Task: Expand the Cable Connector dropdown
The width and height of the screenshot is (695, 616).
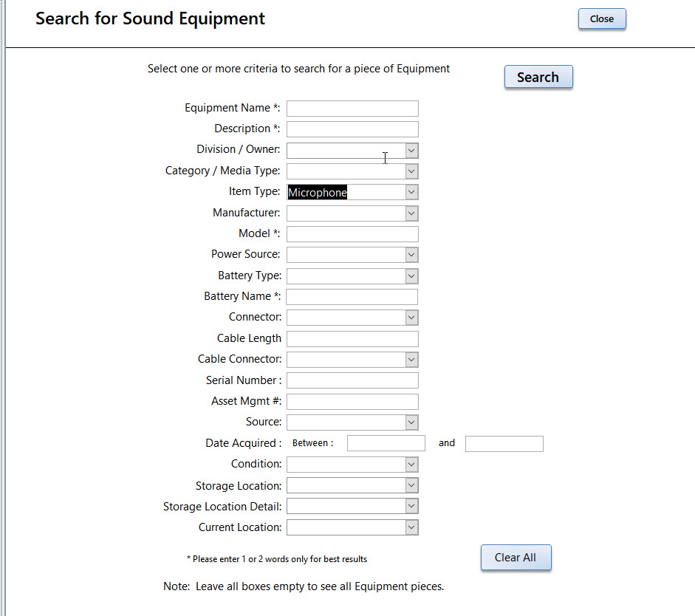Action: pyautogui.click(x=411, y=360)
